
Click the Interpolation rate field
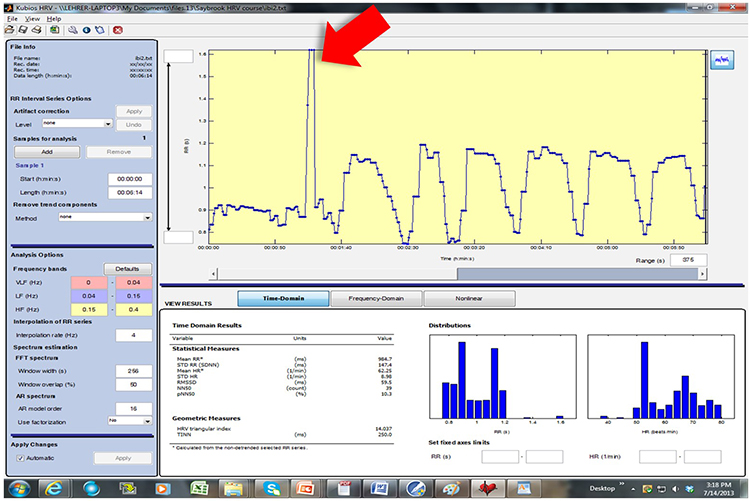click(134, 335)
